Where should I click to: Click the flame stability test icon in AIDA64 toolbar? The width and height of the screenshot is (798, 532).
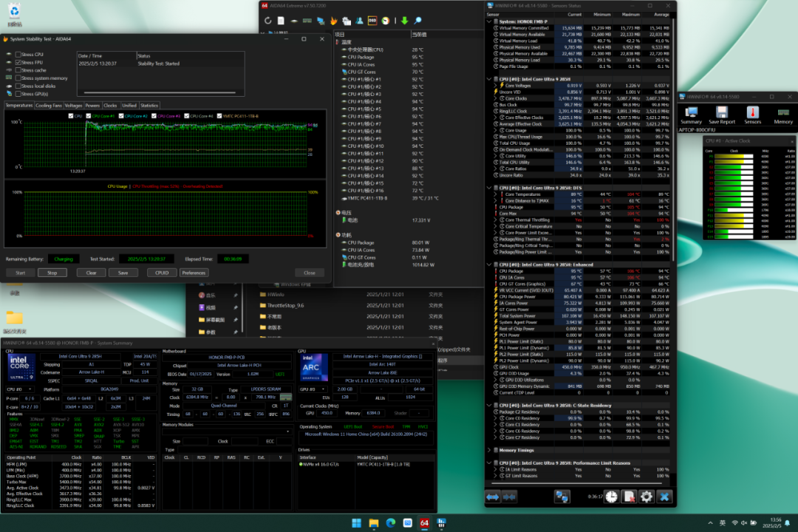[333, 21]
